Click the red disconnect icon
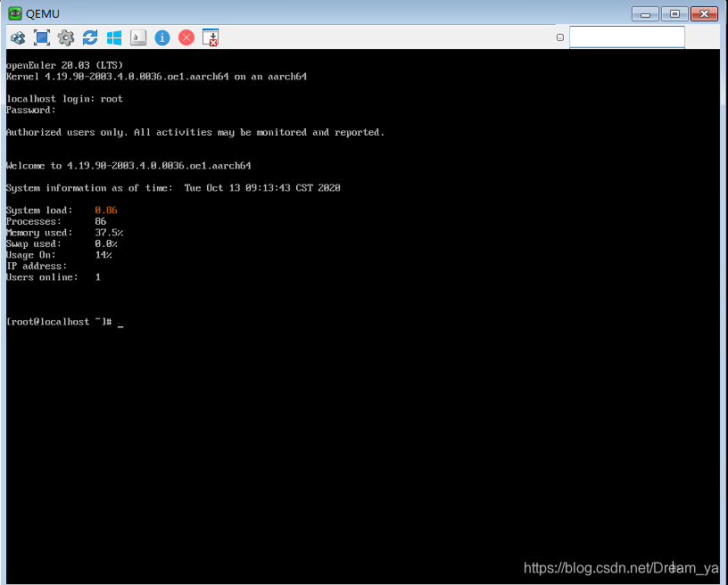728x585 pixels. point(186,37)
